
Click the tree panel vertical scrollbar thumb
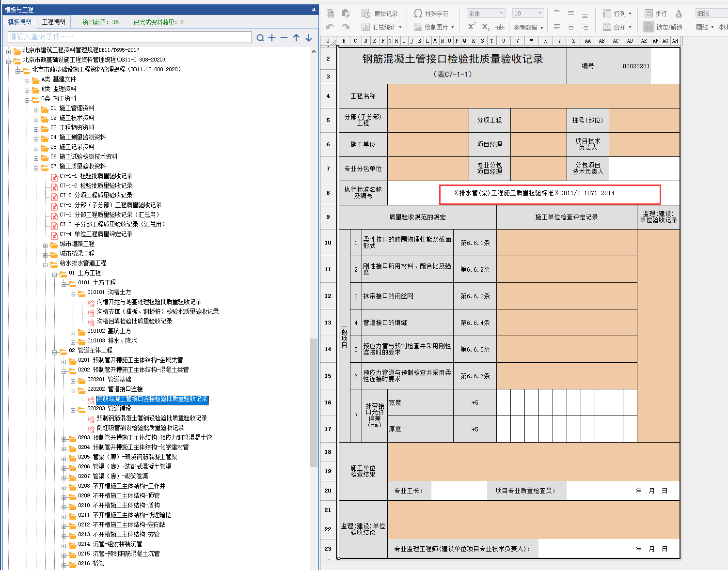(x=314, y=402)
